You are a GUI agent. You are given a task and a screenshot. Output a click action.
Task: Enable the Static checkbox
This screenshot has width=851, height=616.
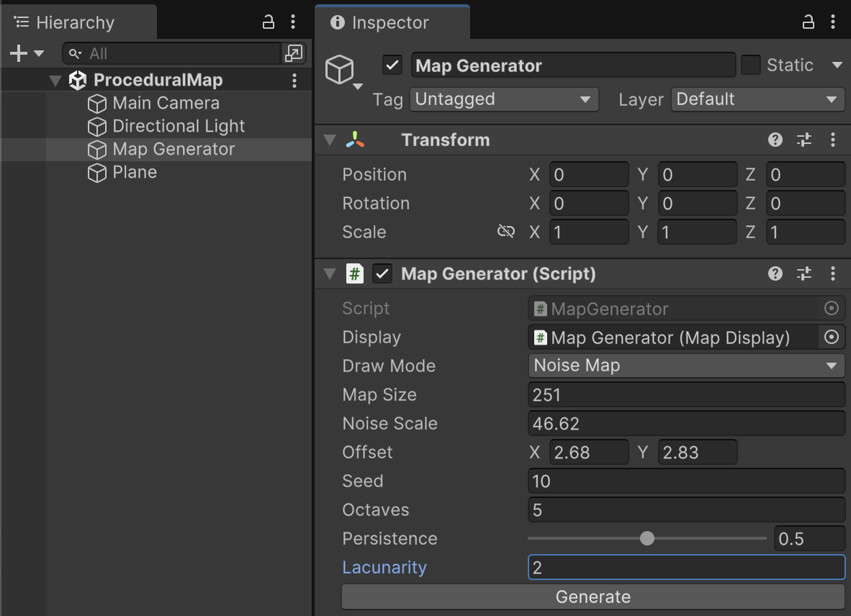click(x=751, y=65)
